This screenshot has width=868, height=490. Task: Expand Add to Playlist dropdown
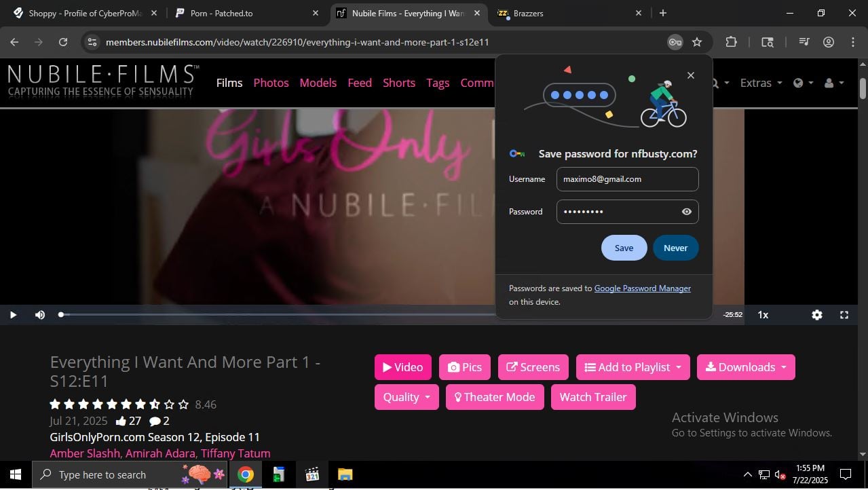click(x=633, y=367)
